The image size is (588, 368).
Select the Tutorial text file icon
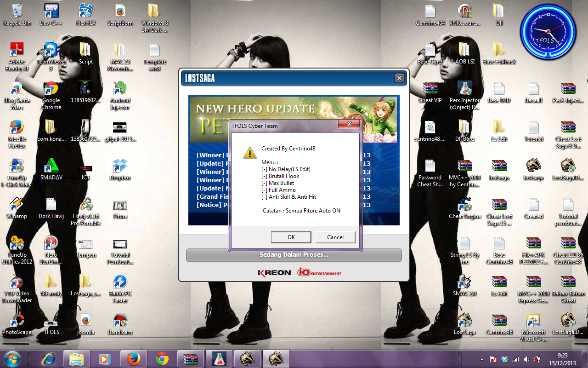534,131
